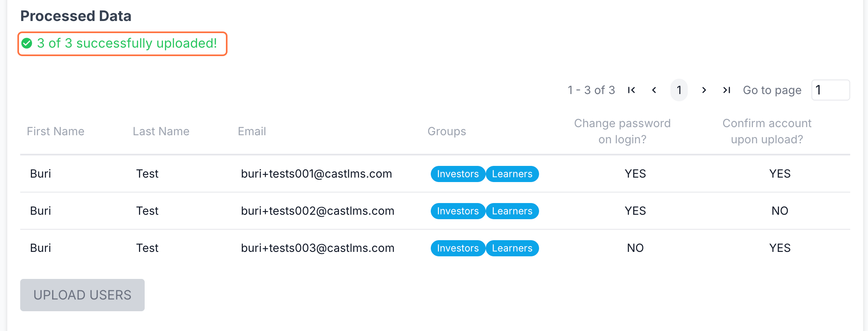This screenshot has height=331, width=868.
Task: Click the Confirm account upon upload header
Action: coord(767,131)
